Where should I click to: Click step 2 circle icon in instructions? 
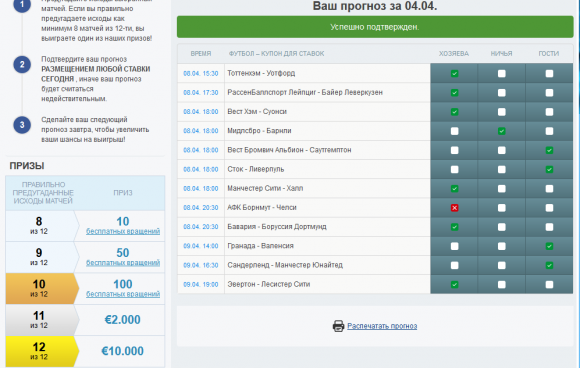[22, 64]
